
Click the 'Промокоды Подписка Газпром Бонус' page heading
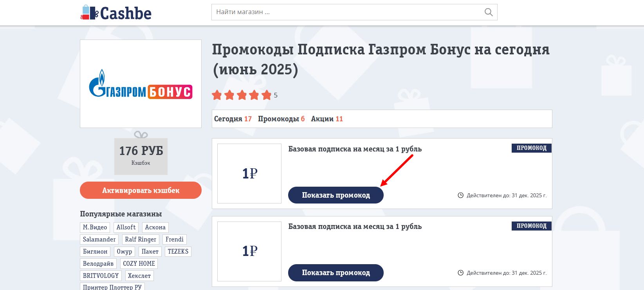click(x=381, y=60)
